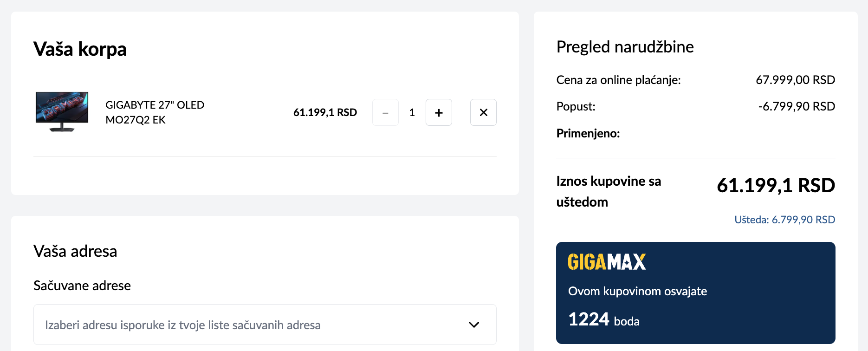Open the GIGABYTE monitor product thumbnail

tap(62, 112)
